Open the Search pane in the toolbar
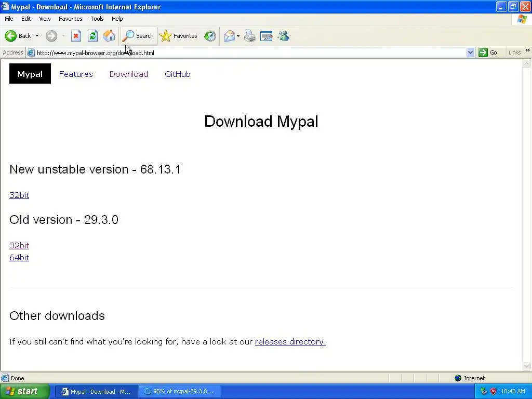Image resolution: width=532 pixels, height=399 pixels. tap(139, 36)
